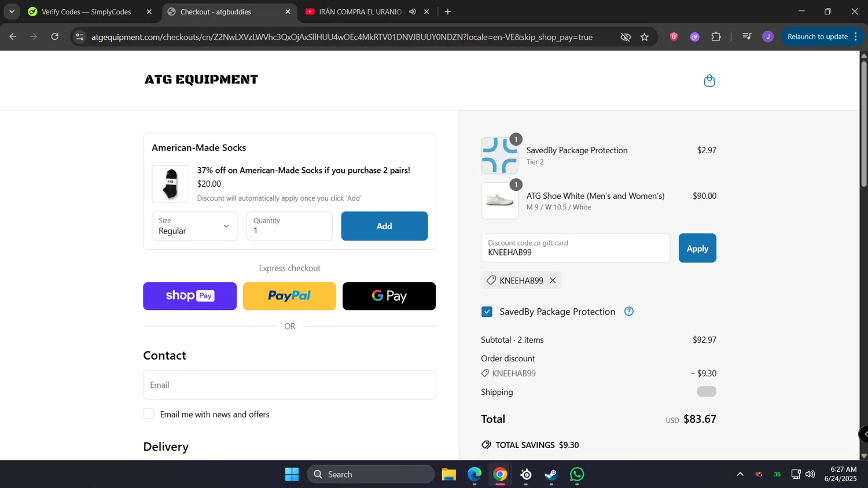Click the ATG Shoe White thumbnail
This screenshot has width=868, height=488.
tap(500, 201)
